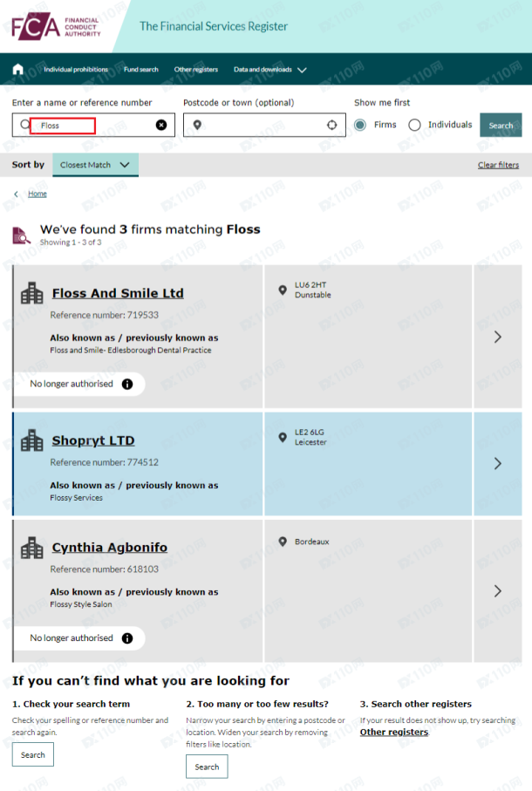Click Flossy Services alias text
The image size is (532, 791).
click(76, 498)
